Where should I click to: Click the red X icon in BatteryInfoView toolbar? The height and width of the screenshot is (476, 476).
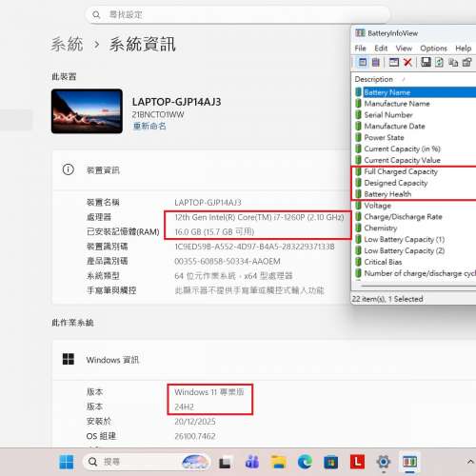click(407, 62)
